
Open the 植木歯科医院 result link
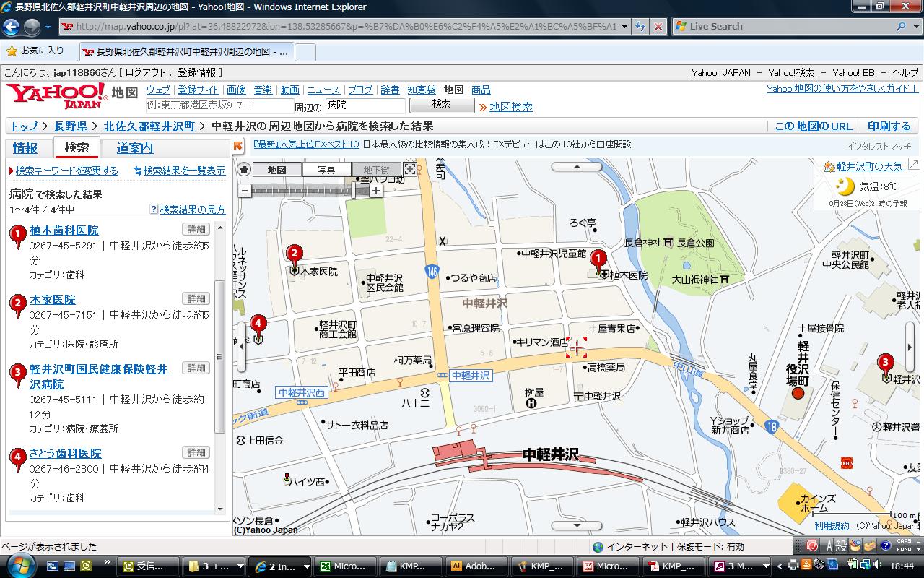tap(64, 230)
